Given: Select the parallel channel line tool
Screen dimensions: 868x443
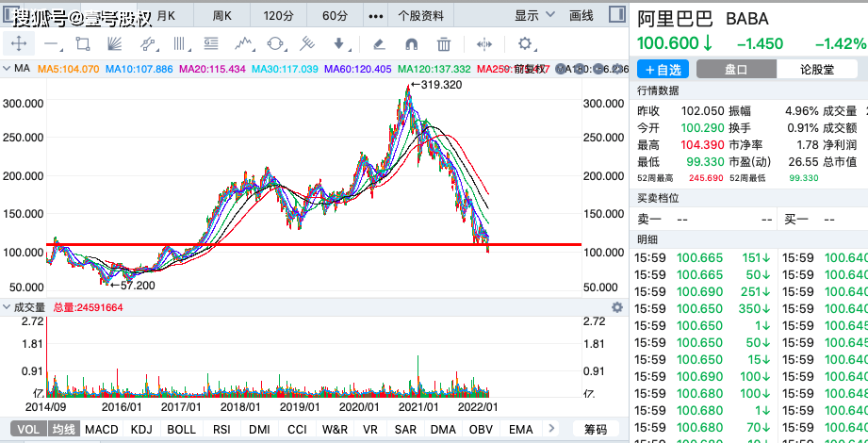Looking at the screenshot, I should click(x=147, y=43).
